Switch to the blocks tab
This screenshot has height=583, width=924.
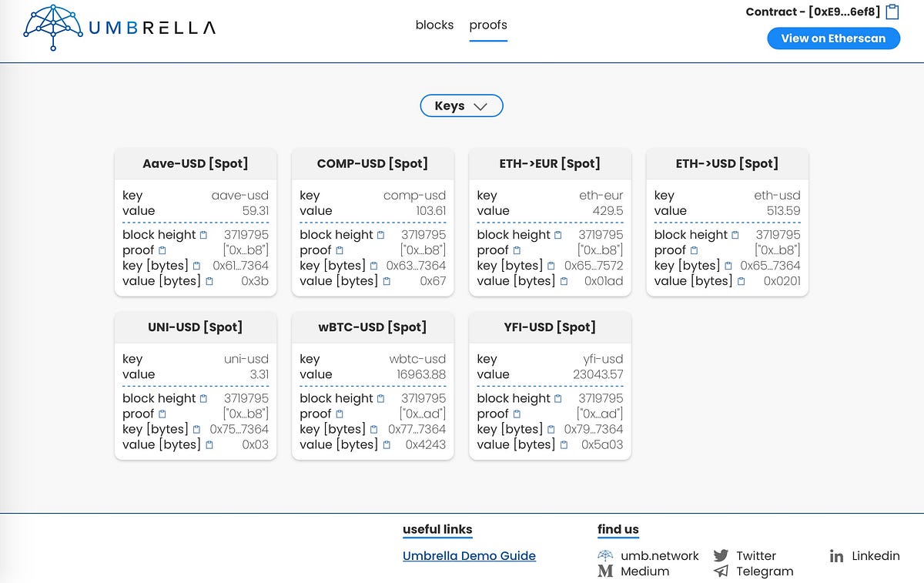pos(434,25)
